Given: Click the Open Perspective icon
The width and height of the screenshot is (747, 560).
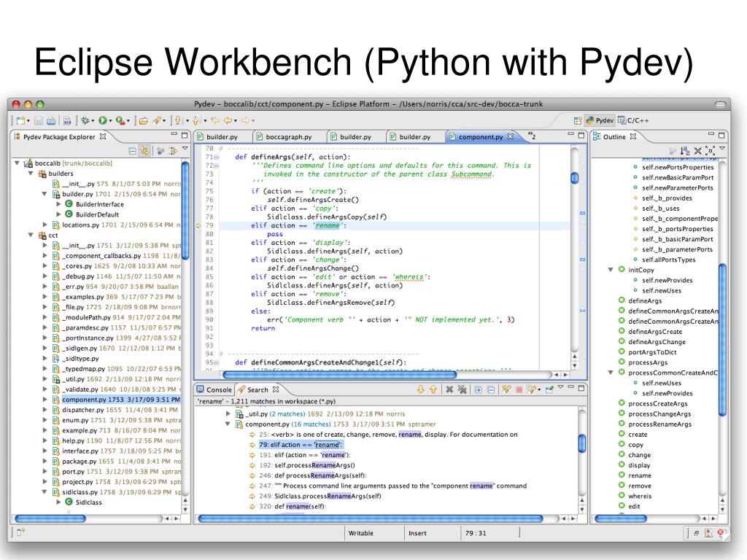Looking at the screenshot, I should click(x=578, y=120).
